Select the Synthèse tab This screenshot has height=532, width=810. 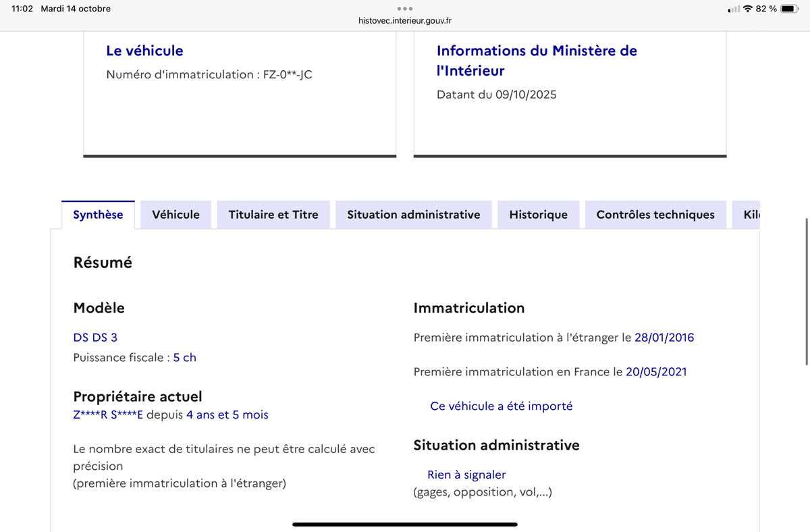tap(98, 215)
